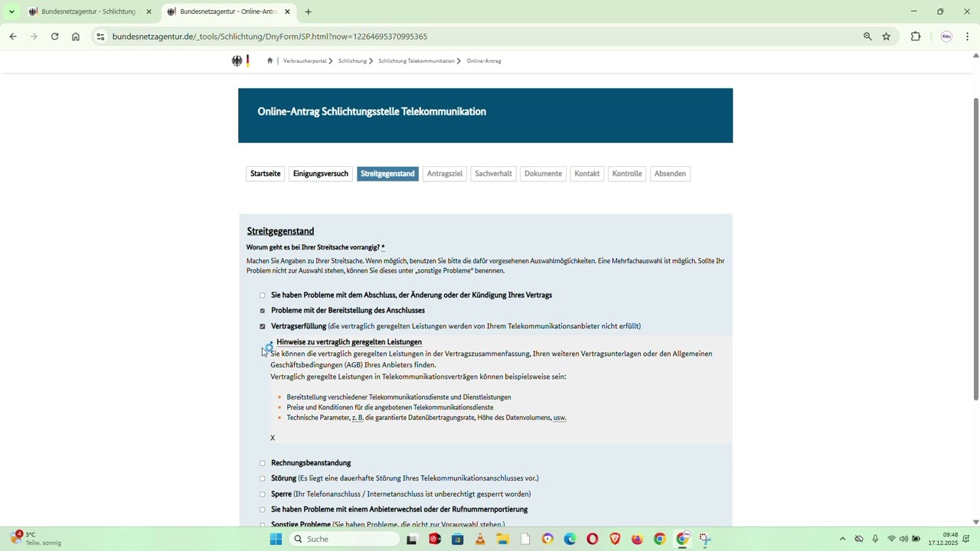This screenshot has width=980, height=551.
Task: Go to the Startseite step tab
Action: click(266, 174)
